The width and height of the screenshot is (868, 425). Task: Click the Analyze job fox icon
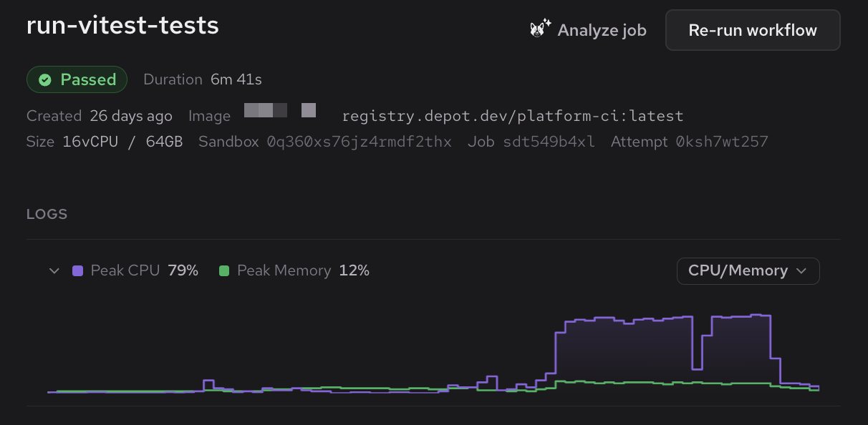[540, 29]
